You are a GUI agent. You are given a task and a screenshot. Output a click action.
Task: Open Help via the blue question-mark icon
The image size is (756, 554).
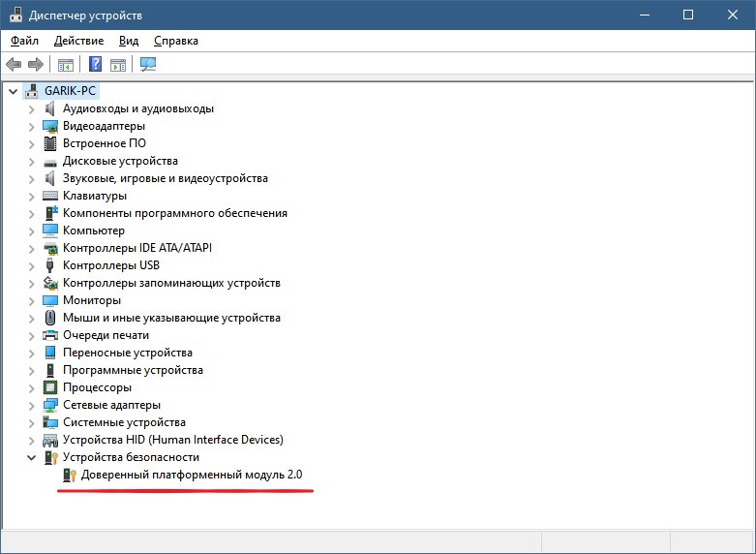click(96, 64)
